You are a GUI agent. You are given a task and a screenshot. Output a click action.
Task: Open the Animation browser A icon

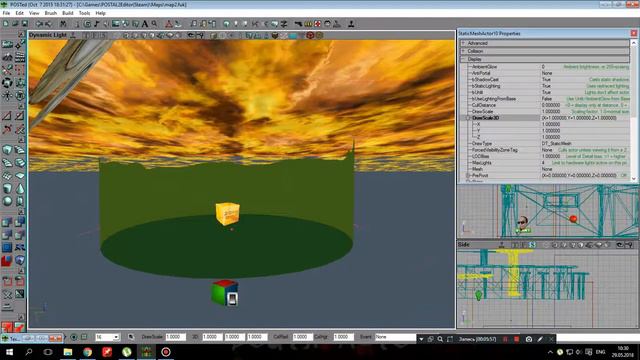point(145,24)
